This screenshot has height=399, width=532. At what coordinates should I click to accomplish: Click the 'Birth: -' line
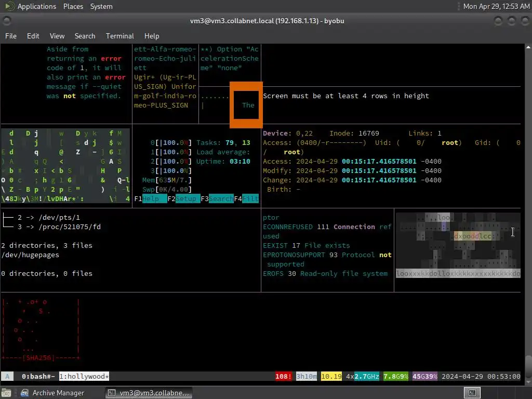coord(283,189)
